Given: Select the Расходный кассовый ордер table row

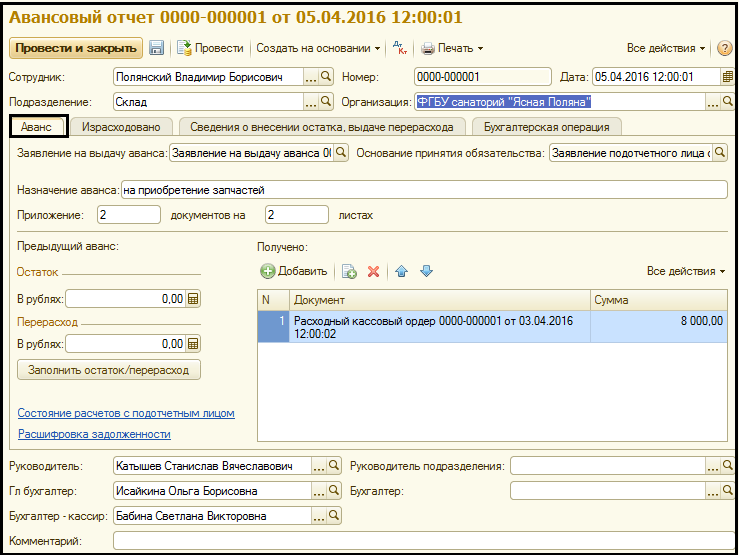Looking at the screenshot, I should tap(440, 327).
